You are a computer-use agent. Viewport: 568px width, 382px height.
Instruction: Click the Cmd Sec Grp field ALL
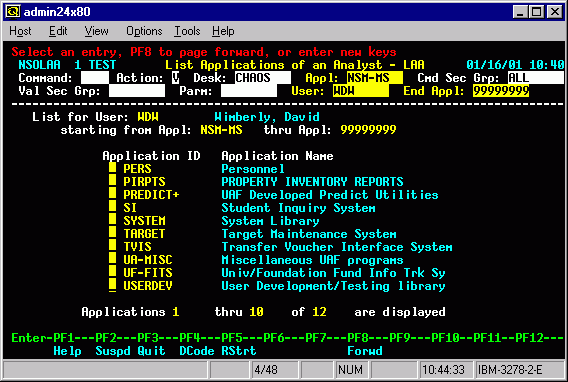(535, 78)
